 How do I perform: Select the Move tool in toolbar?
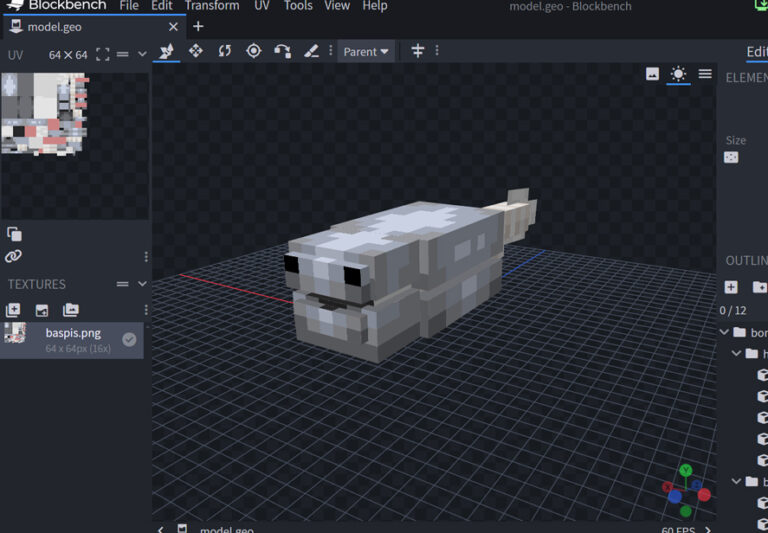tap(196, 51)
